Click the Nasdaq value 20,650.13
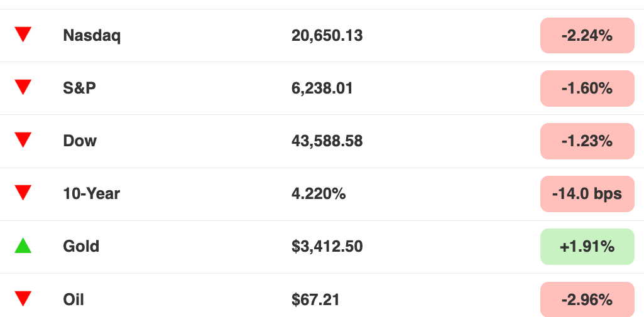Image resolution: width=644 pixels, height=317 pixels. point(327,36)
